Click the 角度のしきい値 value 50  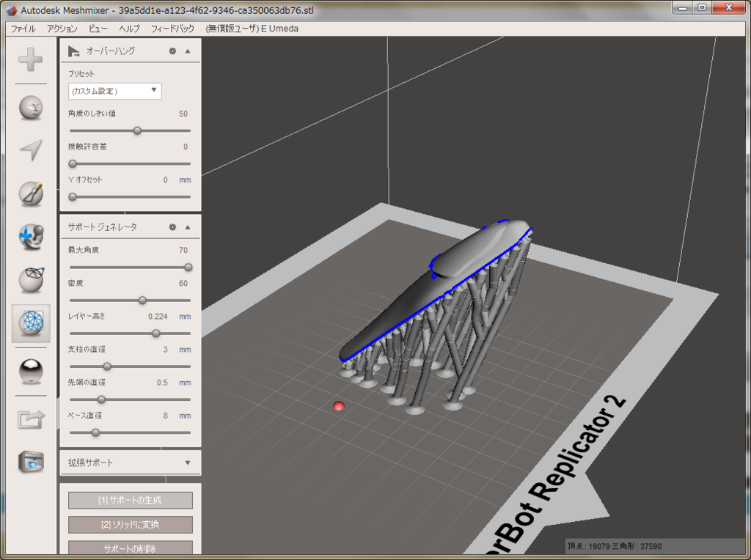pyautogui.click(x=183, y=114)
